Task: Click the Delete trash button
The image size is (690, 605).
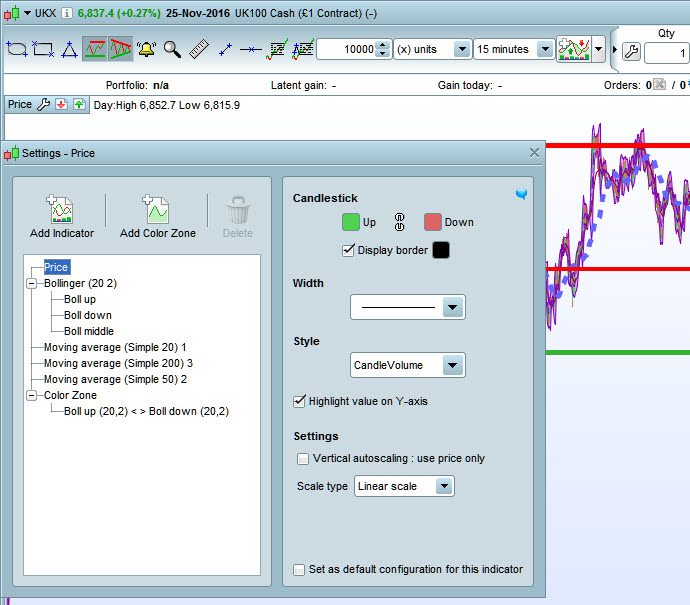Action: pos(238,217)
